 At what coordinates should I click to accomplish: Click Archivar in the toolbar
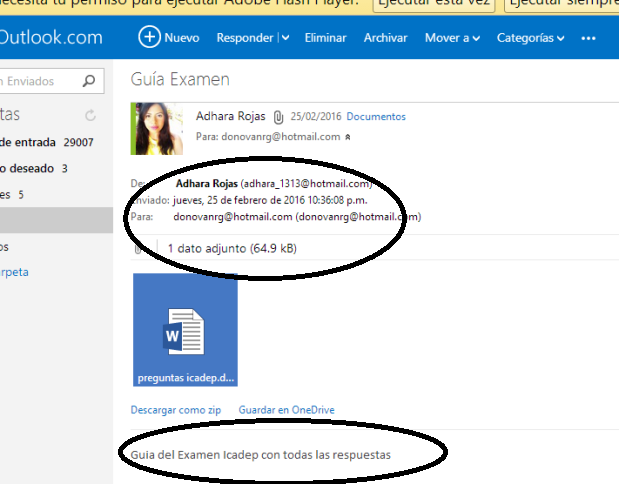(385, 38)
